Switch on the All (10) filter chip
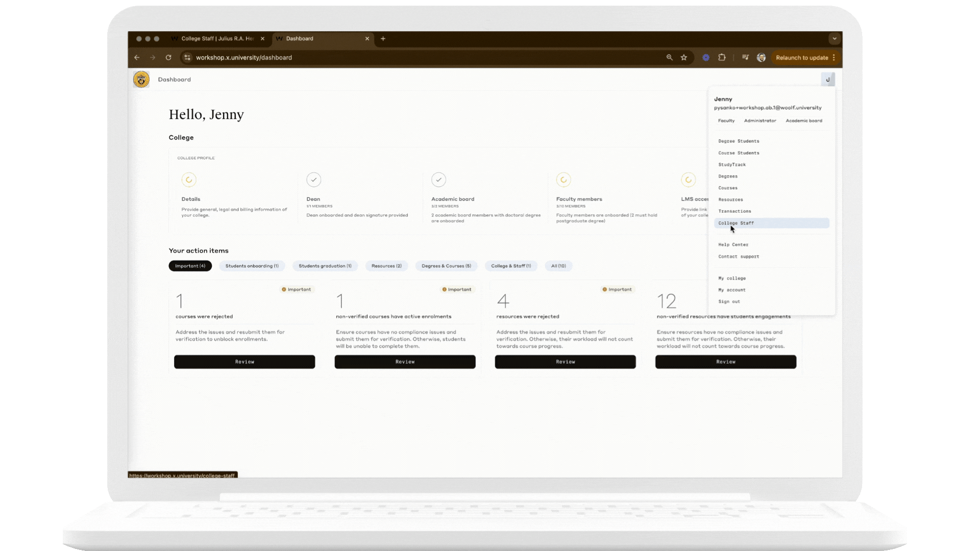 [558, 266]
